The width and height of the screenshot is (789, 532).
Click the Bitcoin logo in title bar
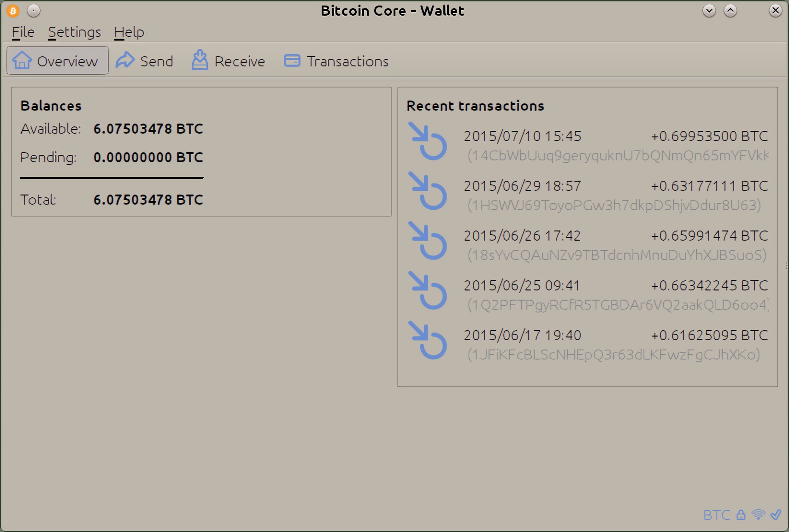pyautogui.click(x=13, y=11)
